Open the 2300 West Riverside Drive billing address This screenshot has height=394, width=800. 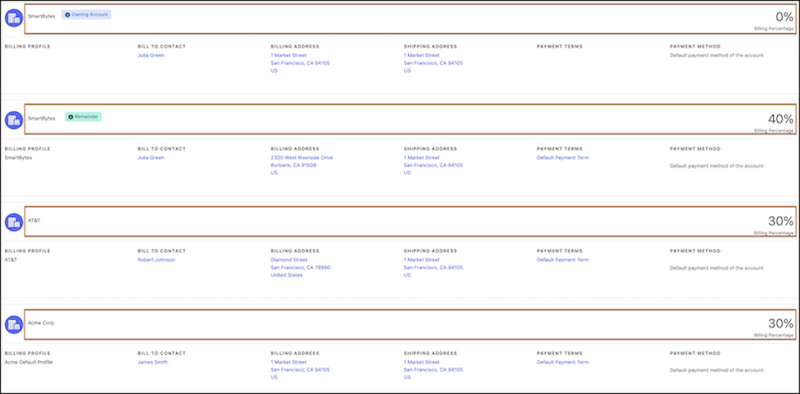(302, 158)
